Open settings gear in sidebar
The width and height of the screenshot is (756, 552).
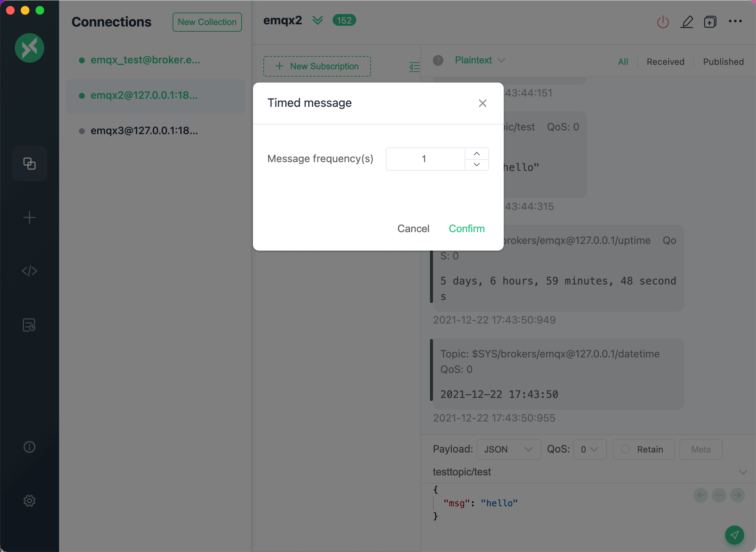30,501
